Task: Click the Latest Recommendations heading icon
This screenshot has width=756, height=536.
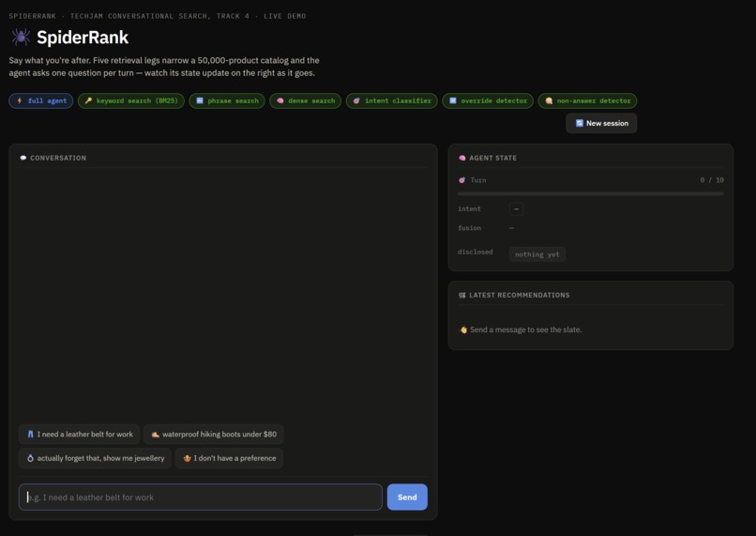Action: click(461, 295)
